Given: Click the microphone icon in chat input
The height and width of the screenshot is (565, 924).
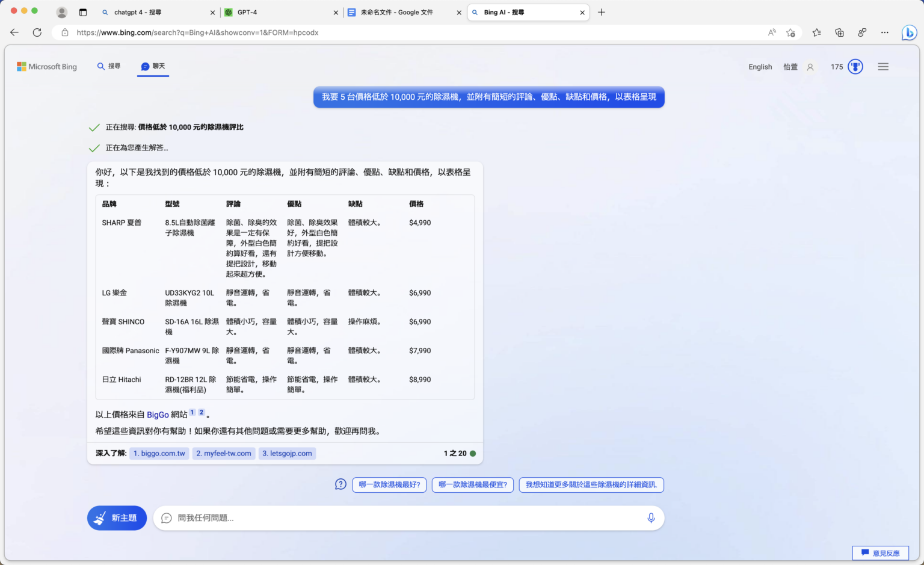Looking at the screenshot, I should 650,517.
